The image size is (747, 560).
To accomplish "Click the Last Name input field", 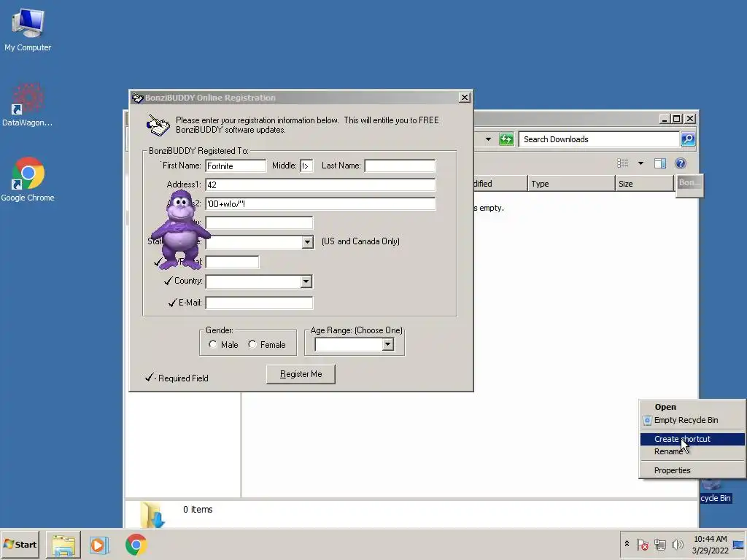I will [400, 166].
